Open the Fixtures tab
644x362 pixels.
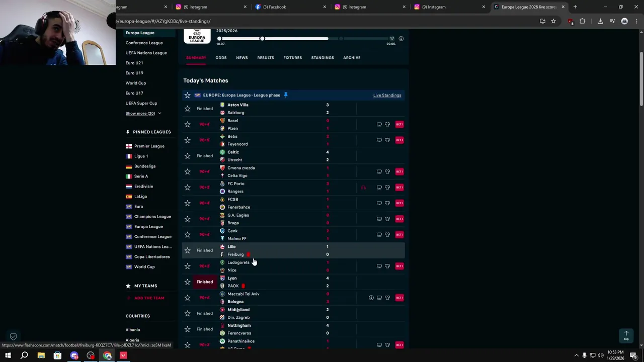click(x=292, y=58)
